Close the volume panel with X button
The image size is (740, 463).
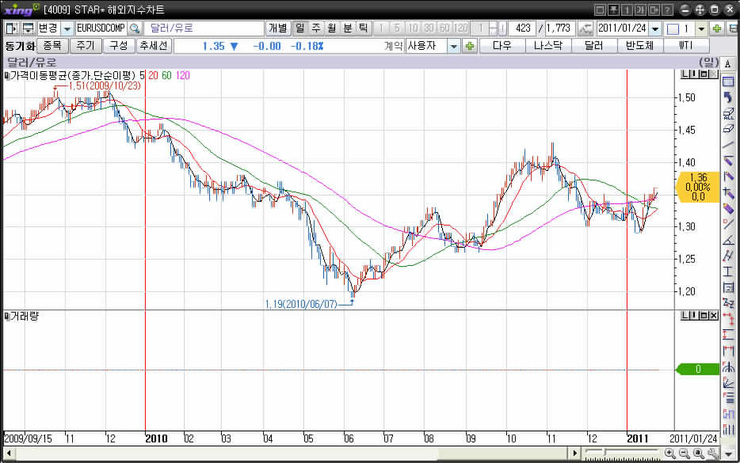714,315
